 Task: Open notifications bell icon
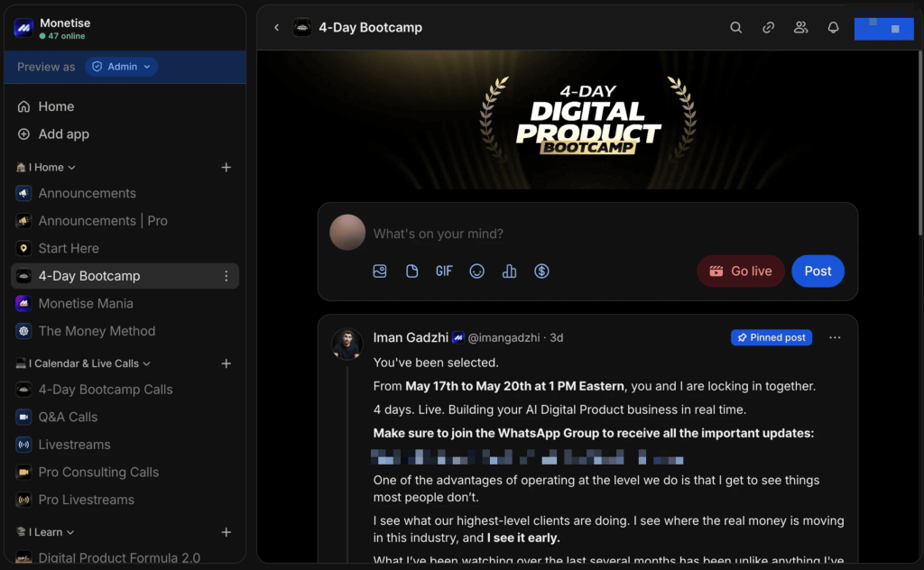[x=833, y=28]
